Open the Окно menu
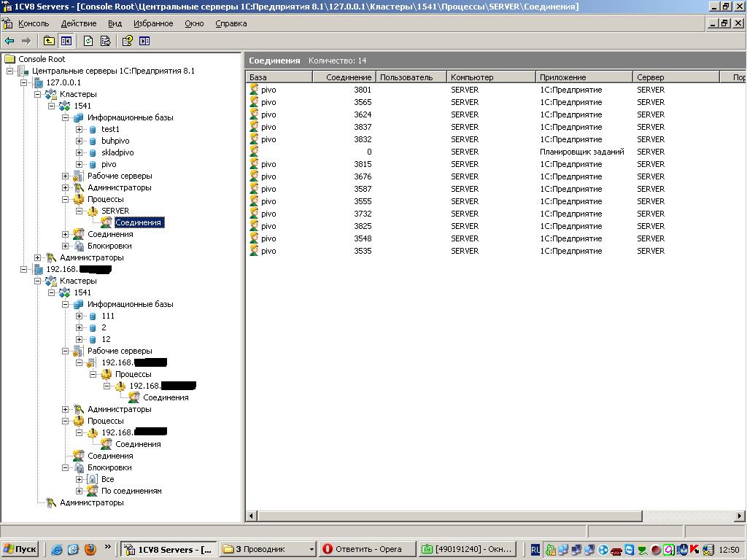The image size is (747, 560). click(x=194, y=23)
